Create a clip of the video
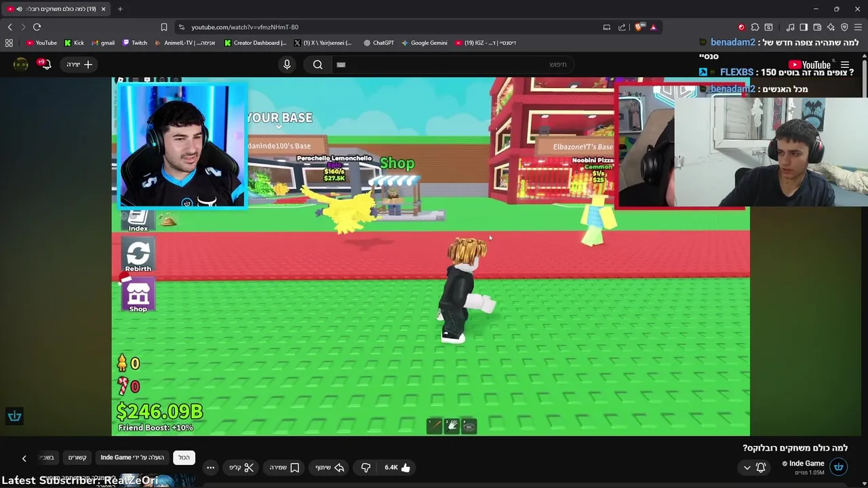Image resolution: width=868 pixels, height=488 pixels. (x=241, y=468)
